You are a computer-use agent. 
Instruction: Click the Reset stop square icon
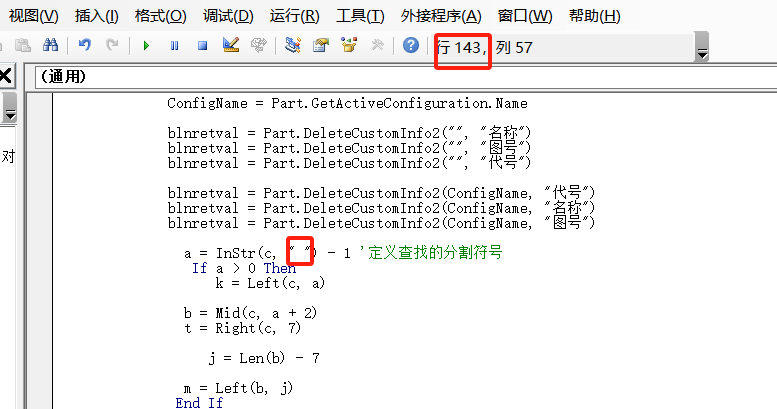pos(202,46)
